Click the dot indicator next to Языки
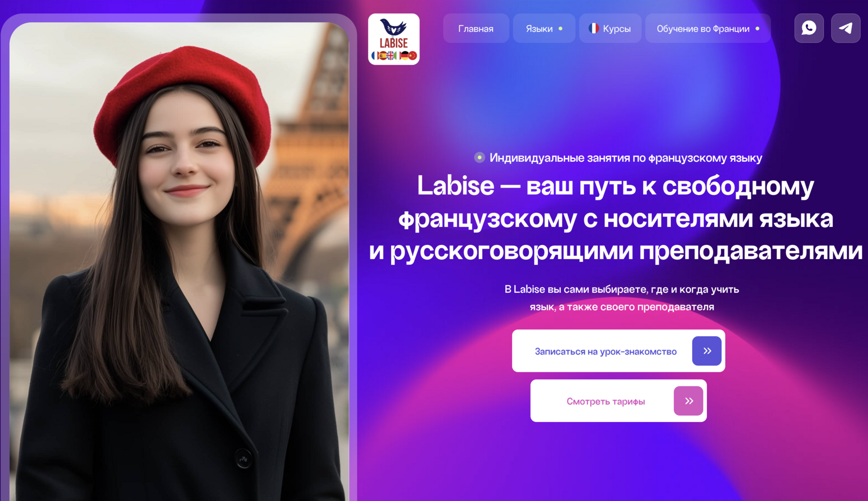 (560, 29)
